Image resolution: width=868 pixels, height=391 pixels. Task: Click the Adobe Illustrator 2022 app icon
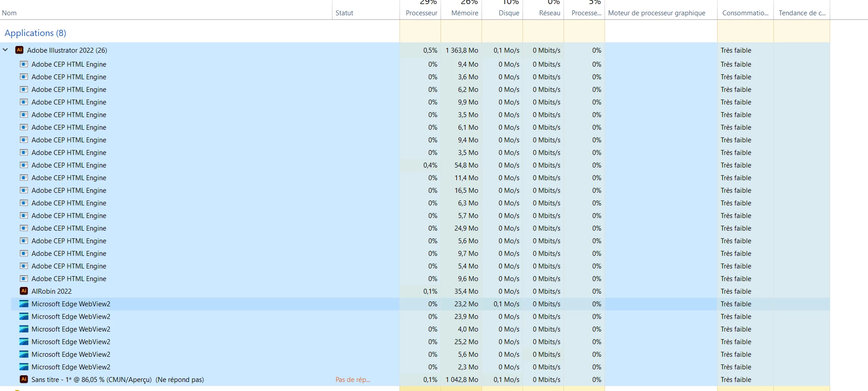(x=19, y=50)
